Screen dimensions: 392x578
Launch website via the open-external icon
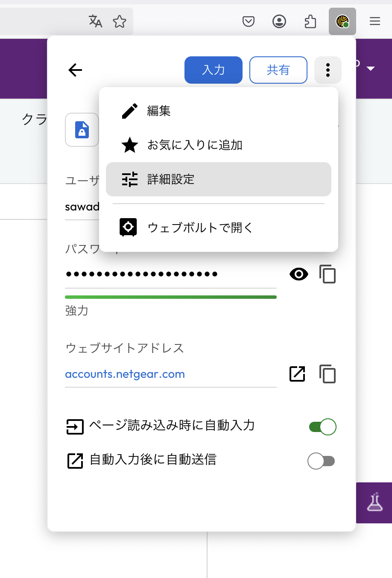click(x=297, y=374)
